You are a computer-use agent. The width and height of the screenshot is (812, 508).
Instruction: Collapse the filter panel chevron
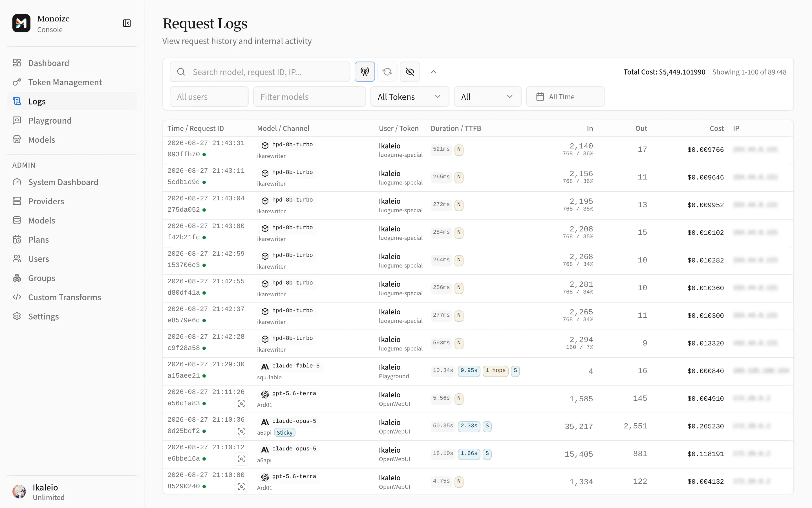point(434,72)
